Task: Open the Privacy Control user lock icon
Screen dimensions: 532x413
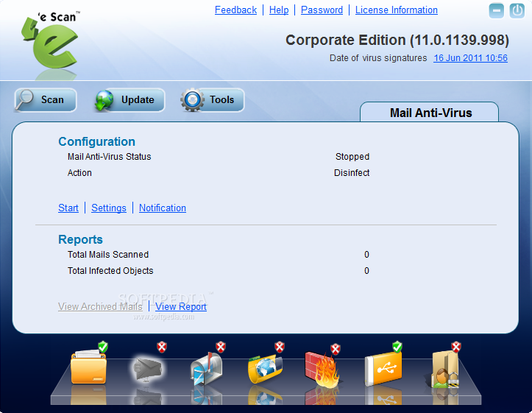Action: click(444, 370)
